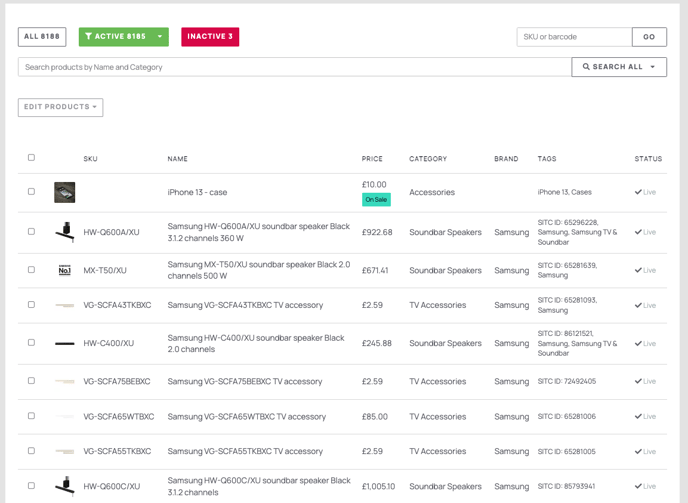
Task: Click the Live status of VG-SCFA75BEBXC
Action: click(x=645, y=381)
